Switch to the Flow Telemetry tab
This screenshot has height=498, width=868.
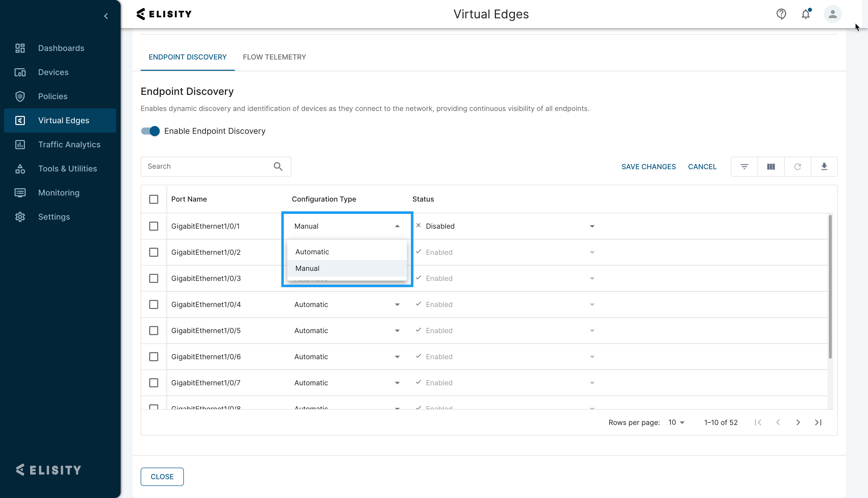tap(275, 57)
